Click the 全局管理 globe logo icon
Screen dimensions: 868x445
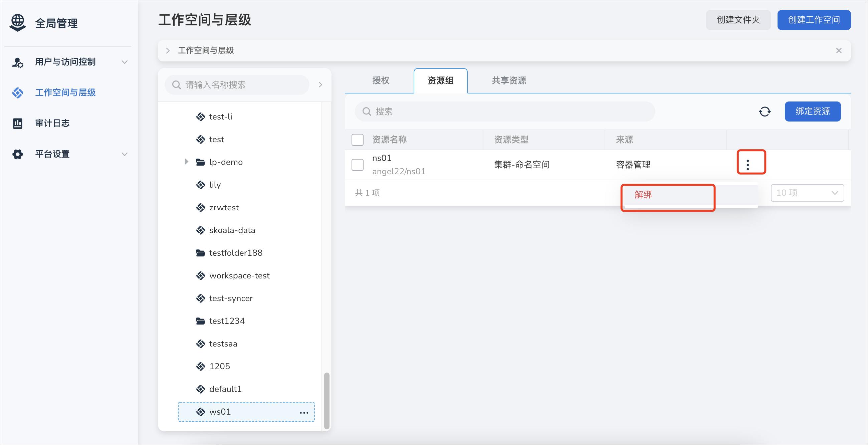17,23
